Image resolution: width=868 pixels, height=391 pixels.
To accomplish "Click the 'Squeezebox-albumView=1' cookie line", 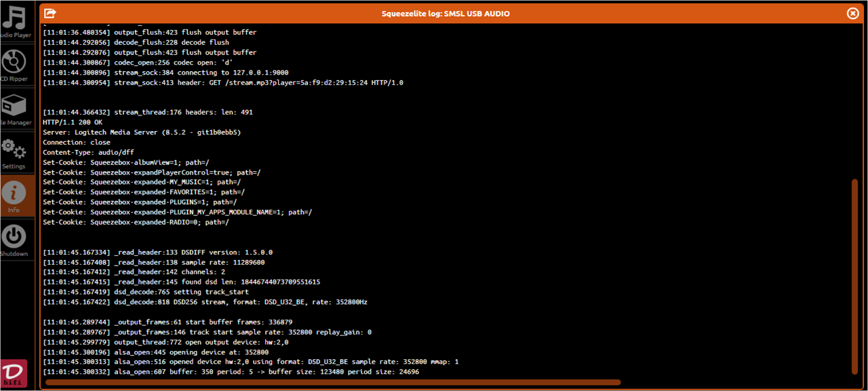I will tap(125, 162).
